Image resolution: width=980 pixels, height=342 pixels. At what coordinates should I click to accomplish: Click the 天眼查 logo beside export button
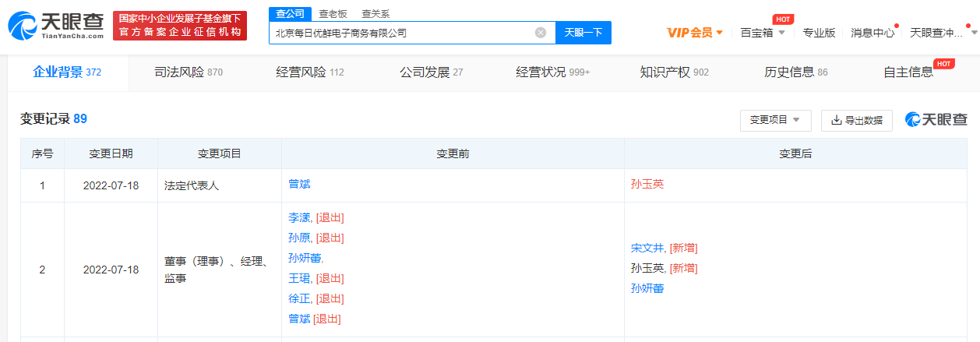click(x=936, y=119)
